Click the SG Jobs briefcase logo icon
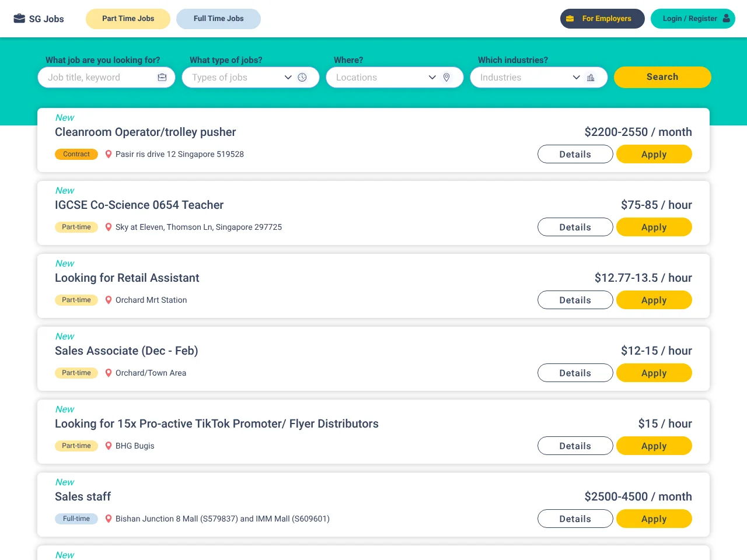 (19, 18)
